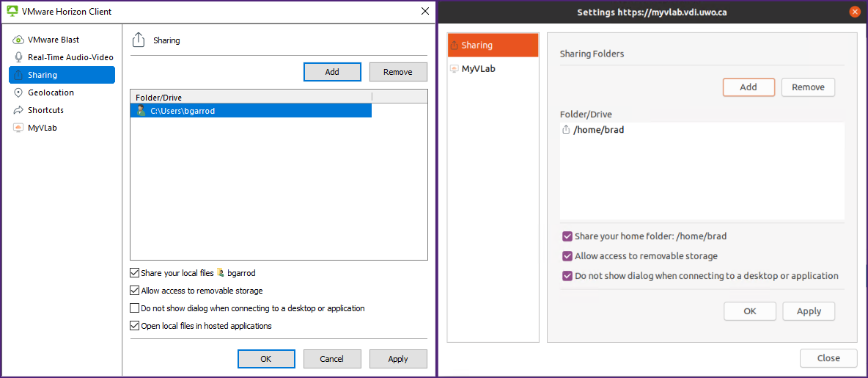
Task: Click the VMware Blast cloud icon
Action: (18, 40)
